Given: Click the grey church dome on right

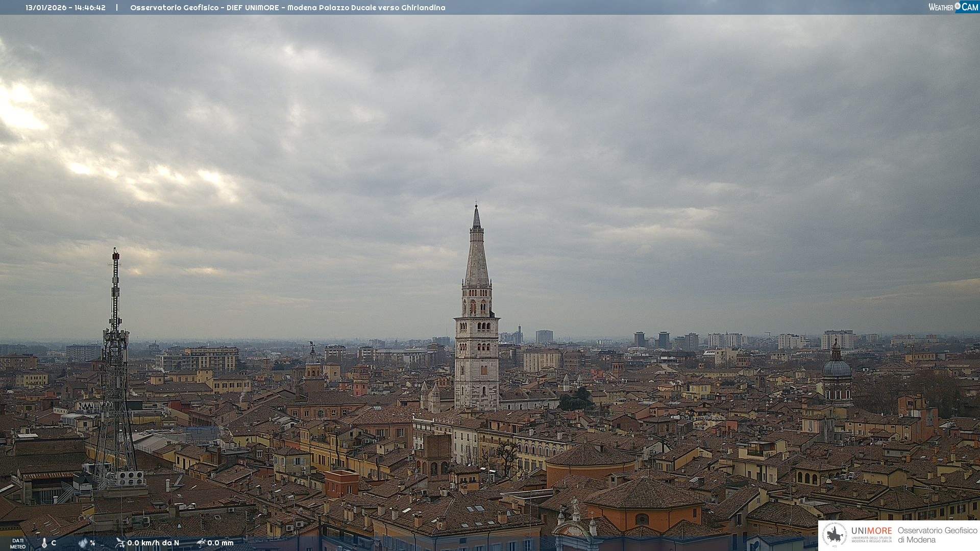Looking at the screenshot, I should [x=837, y=367].
